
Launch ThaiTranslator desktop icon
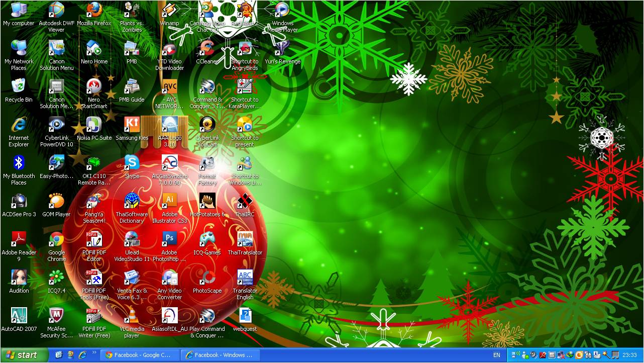pos(245,243)
